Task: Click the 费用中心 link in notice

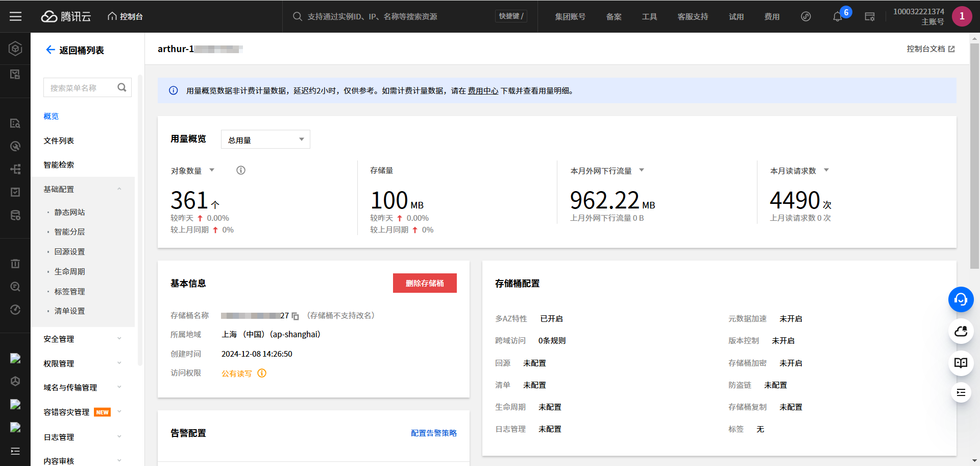Action: point(483,91)
